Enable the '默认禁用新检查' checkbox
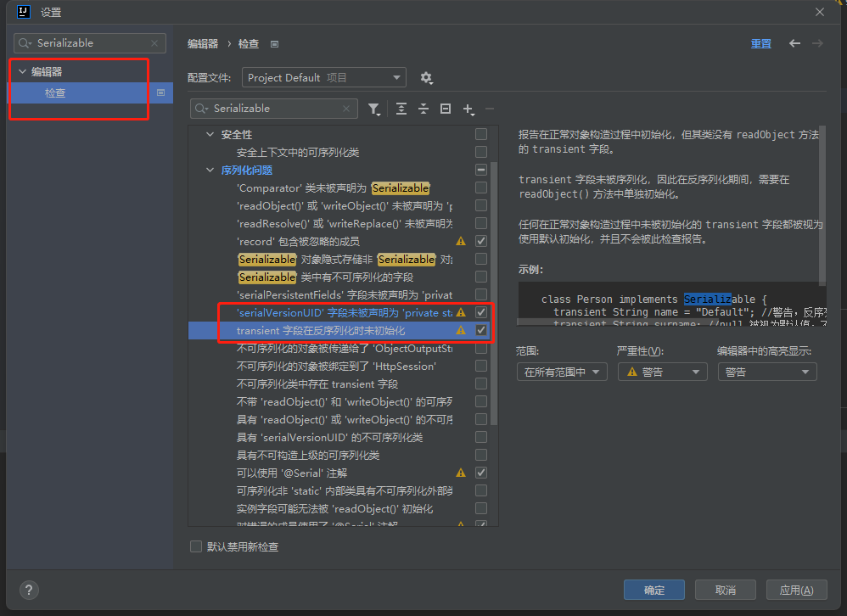This screenshot has width=847, height=616. click(x=196, y=546)
